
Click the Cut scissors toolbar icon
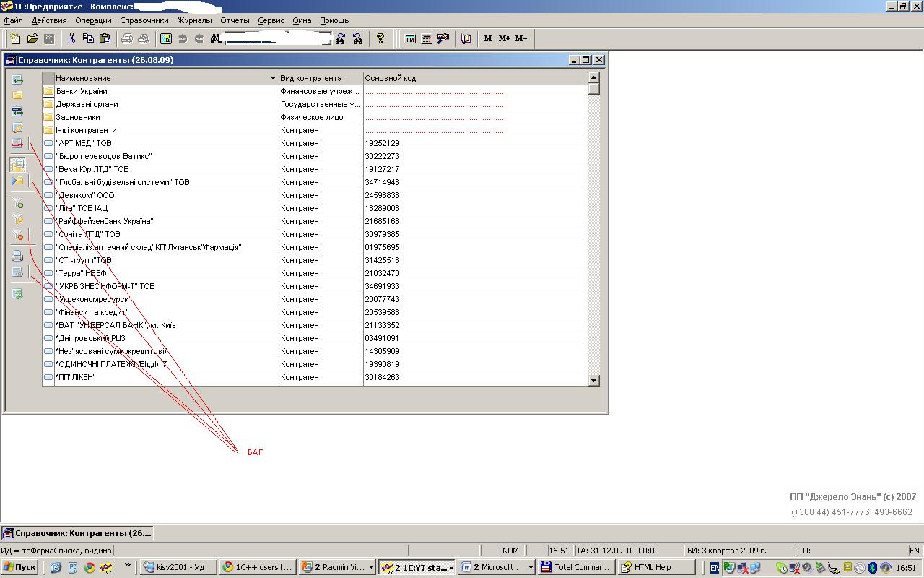[71, 39]
